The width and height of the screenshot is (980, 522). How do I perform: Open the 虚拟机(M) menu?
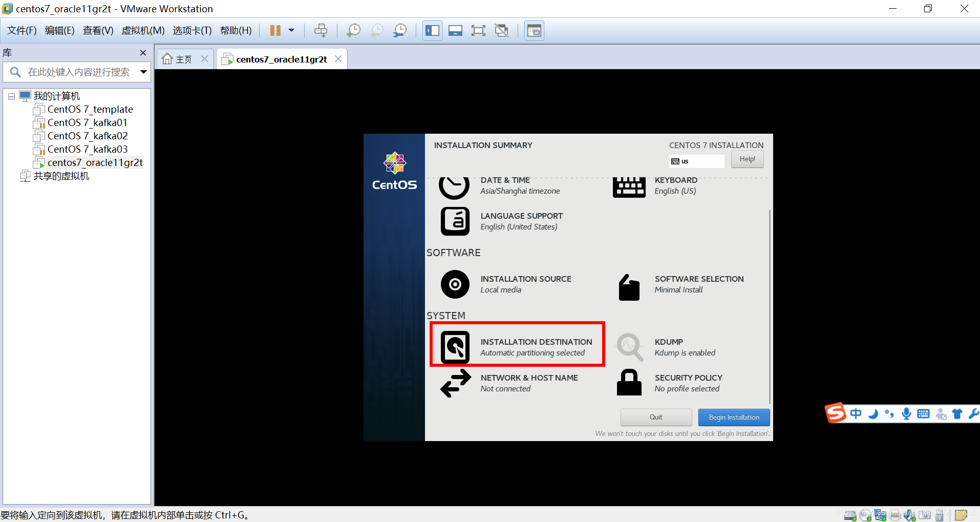pyautogui.click(x=143, y=31)
